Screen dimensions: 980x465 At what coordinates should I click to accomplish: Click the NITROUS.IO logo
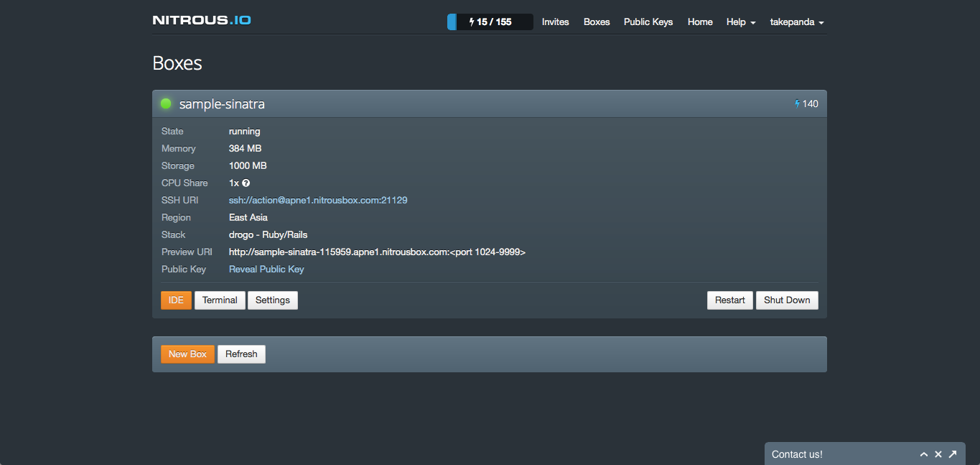201,21
